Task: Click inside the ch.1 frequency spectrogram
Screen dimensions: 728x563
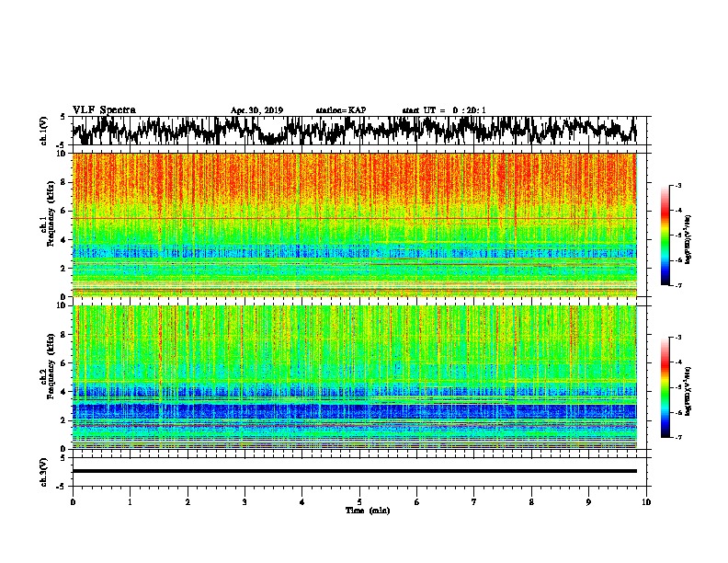Action: (355, 224)
